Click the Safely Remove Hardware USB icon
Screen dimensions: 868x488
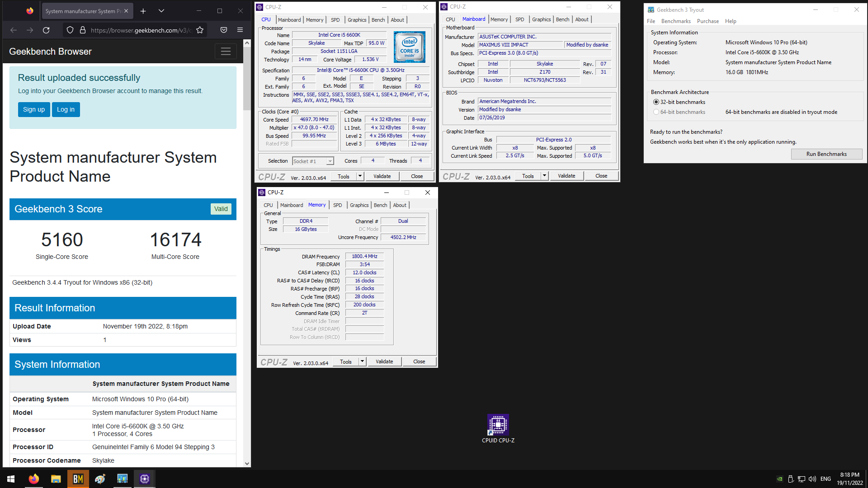791,479
